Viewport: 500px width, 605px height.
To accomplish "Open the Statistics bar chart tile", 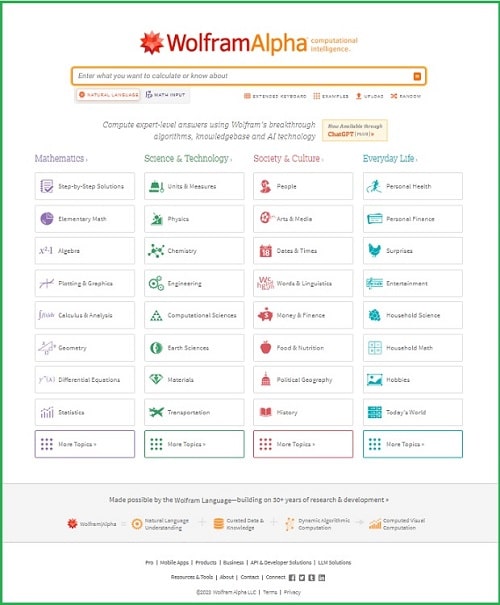I will click(x=85, y=412).
